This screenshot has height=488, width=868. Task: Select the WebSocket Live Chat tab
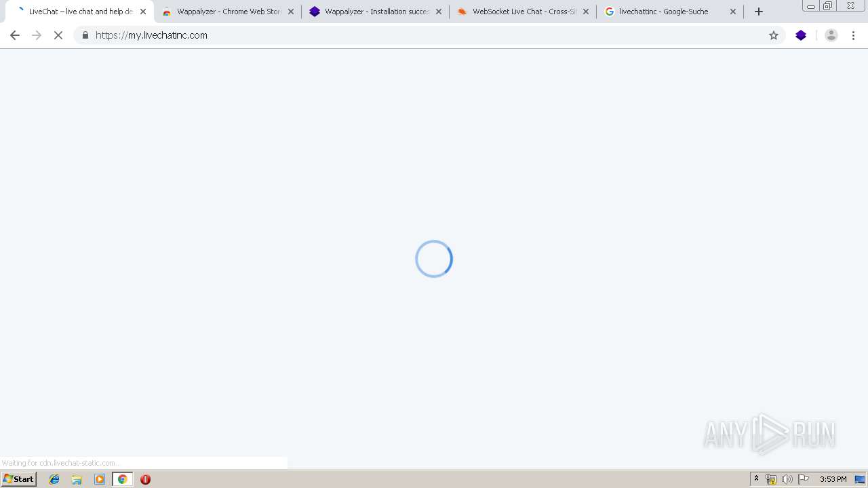tap(524, 12)
